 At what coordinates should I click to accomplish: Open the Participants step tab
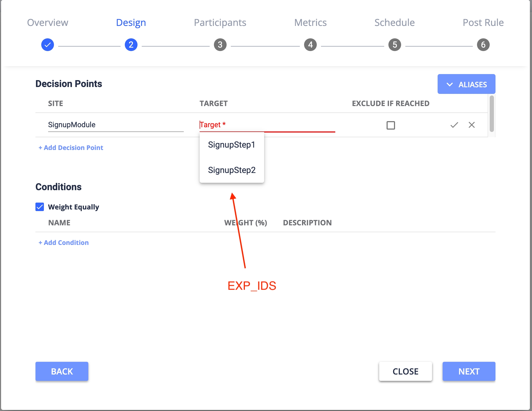pyautogui.click(x=220, y=22)
